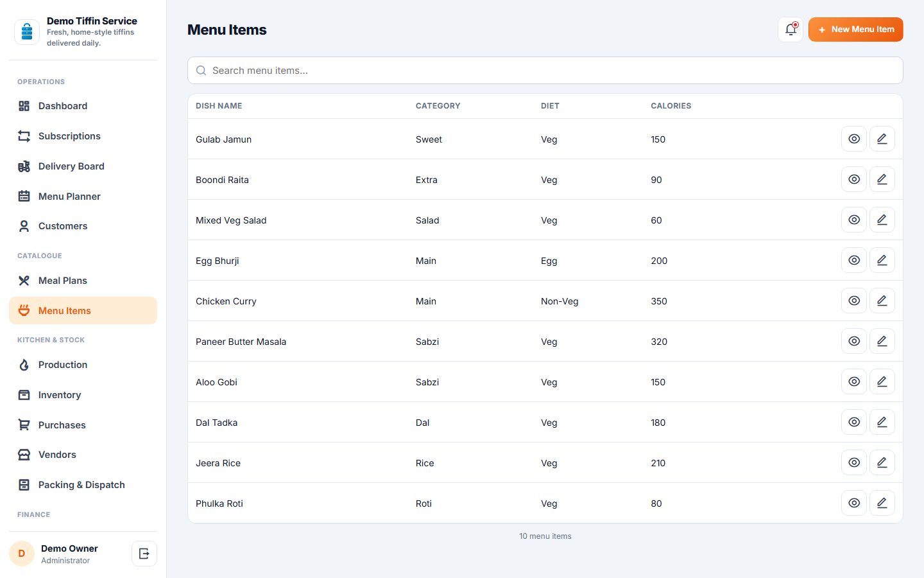Viewport: 924px width, 578px height.
Task: Open the Delivery Board
Action: pyautogui.click(x=83, y=166)
